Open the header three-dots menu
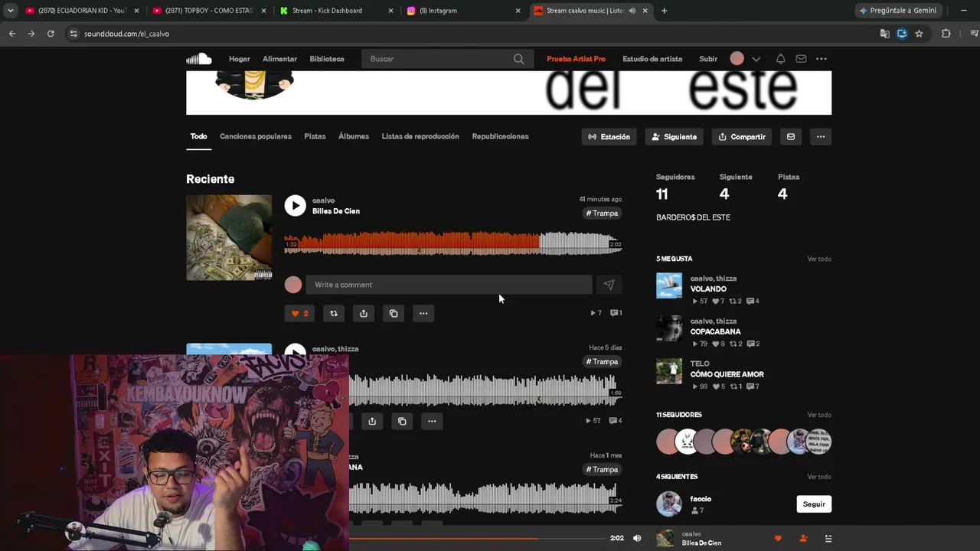The image size is (980, 551). click(x=822, y=59)
